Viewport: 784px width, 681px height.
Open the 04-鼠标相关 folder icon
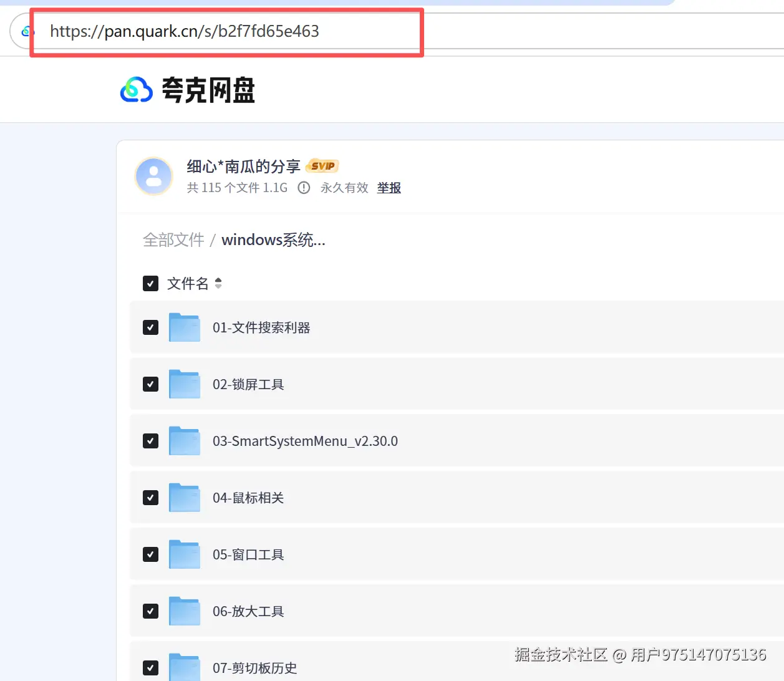point(185,498)
